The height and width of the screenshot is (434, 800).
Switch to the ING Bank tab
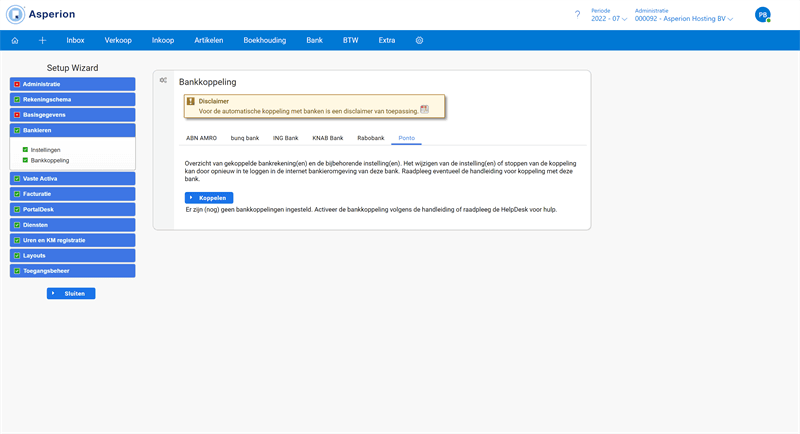click(x=285, y=138)
